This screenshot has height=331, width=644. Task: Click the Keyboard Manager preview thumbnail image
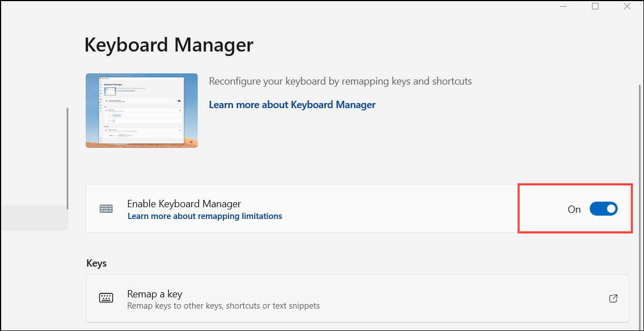coord(141,110)
